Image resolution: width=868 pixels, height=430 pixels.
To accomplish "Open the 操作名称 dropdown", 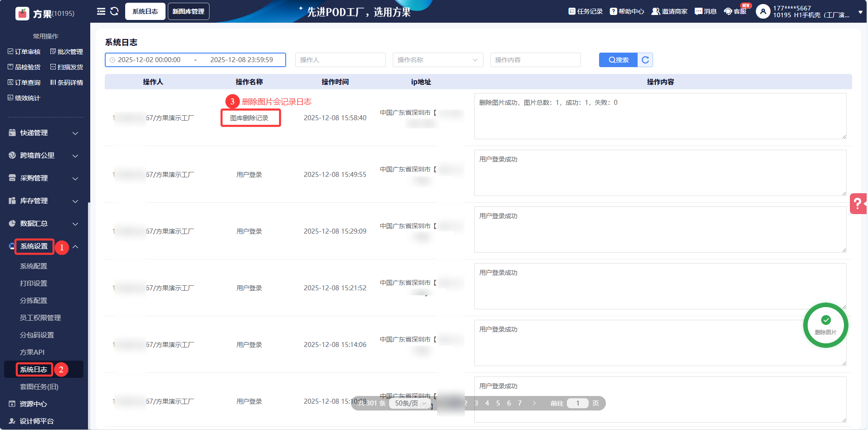I will 438,60.
